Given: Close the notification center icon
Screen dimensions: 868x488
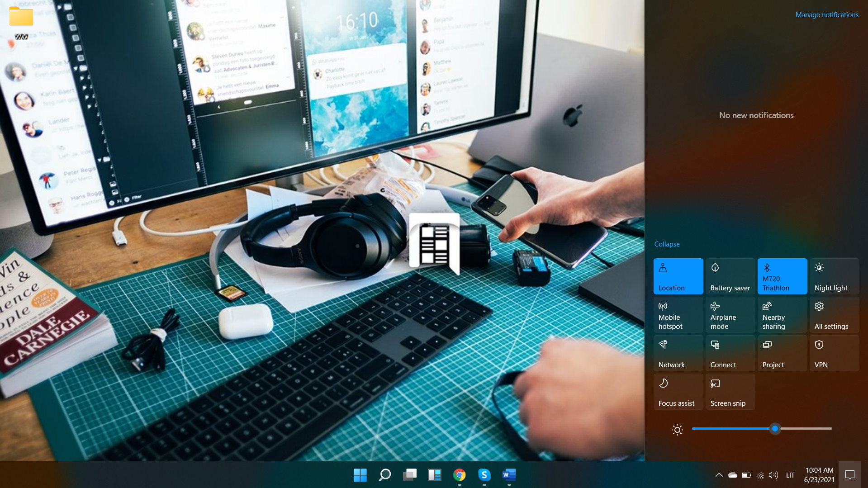Looking at the screenshot, I should [850, 475].
